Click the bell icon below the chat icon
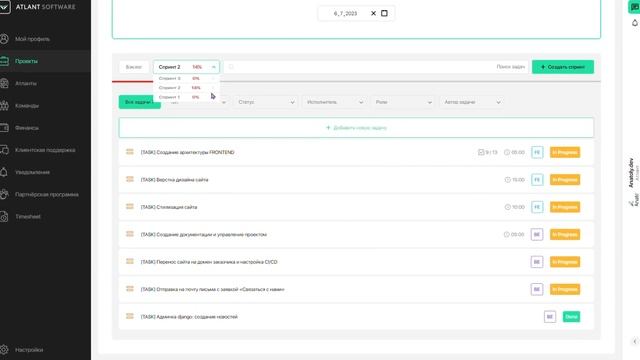The width and height of the screenshot is (640, 360). (x=635, y=23)
